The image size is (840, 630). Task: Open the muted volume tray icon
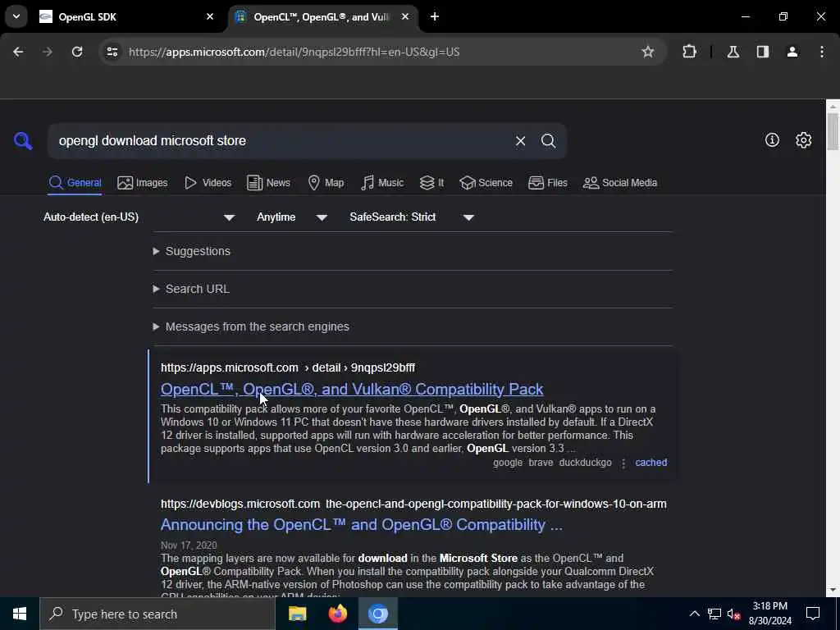pos(733,614)
